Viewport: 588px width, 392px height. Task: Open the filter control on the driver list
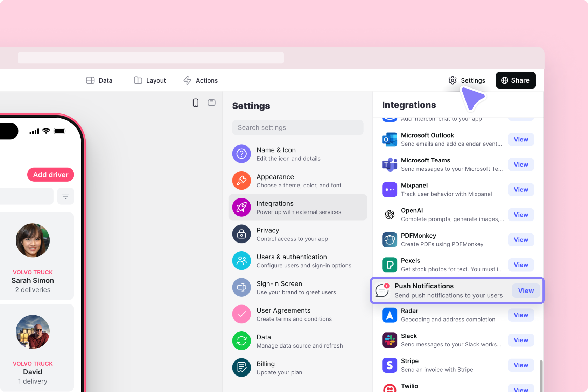click(65, 196)
